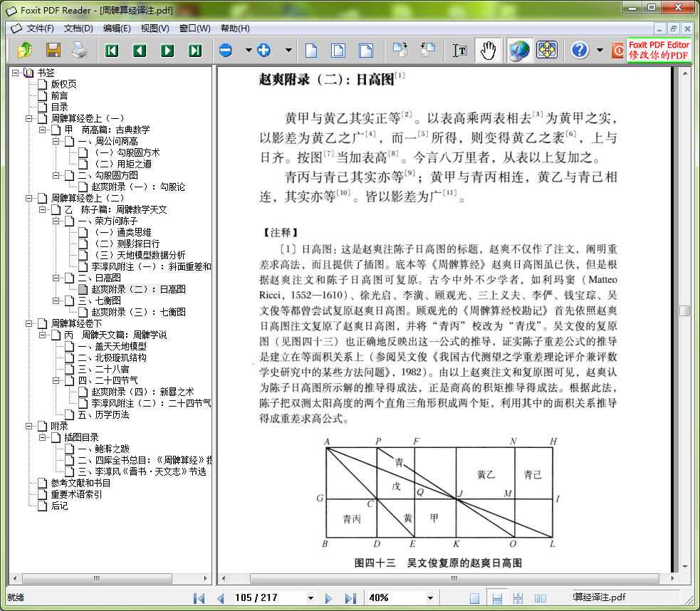Select the Hand tool

[x=488, y=51]
